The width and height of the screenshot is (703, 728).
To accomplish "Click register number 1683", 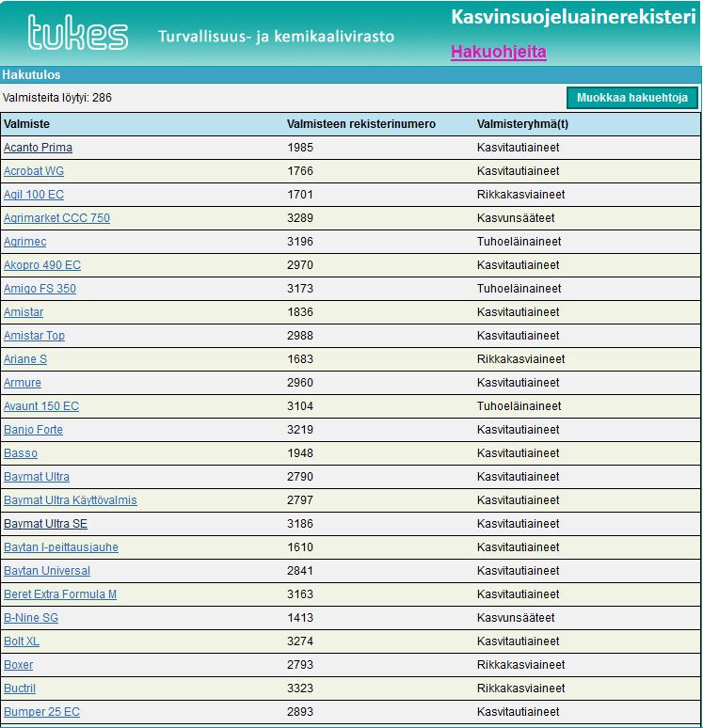I will click(x=300, y=359).
